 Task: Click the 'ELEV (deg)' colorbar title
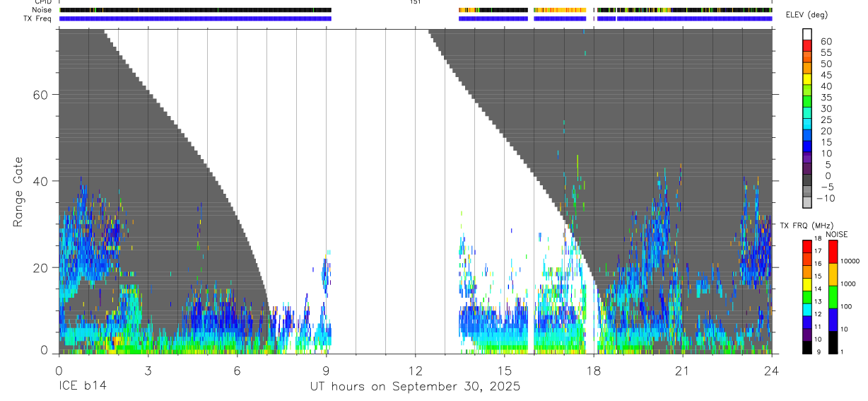pos(807,15)
